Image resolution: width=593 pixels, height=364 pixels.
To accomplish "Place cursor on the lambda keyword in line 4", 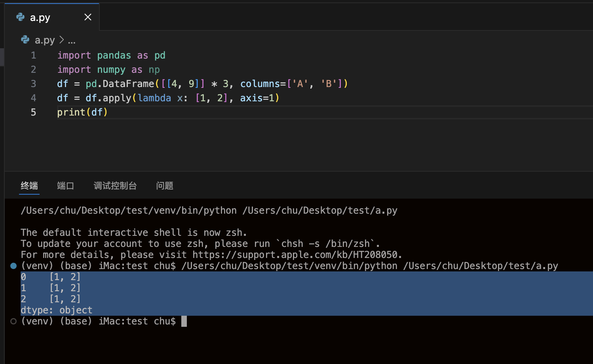I will point(154,98).
